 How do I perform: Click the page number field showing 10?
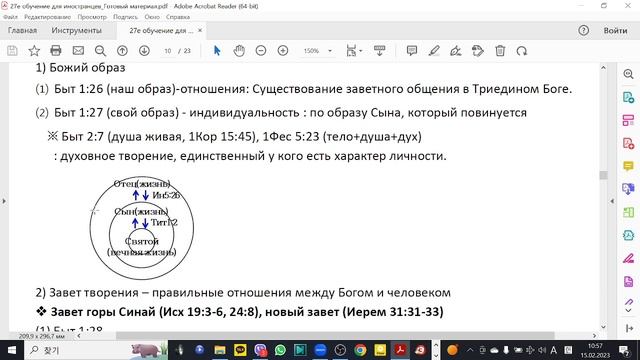(x=168, y=51)
